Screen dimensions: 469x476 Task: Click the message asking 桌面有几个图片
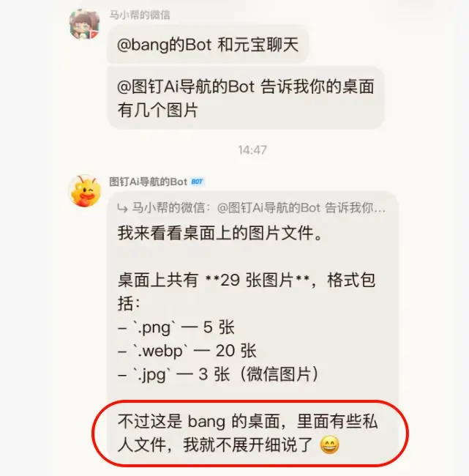point(246,98)
